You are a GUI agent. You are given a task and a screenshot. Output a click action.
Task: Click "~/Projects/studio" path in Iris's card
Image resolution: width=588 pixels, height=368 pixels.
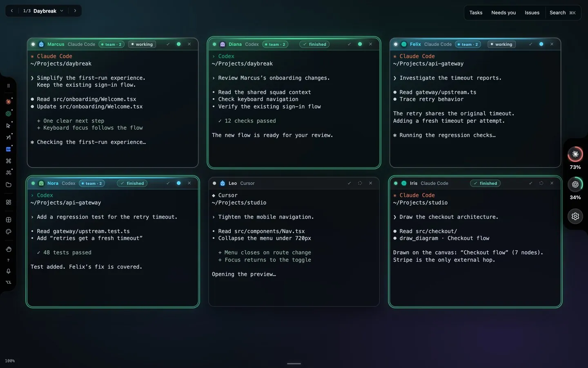(x=420, y=203)
